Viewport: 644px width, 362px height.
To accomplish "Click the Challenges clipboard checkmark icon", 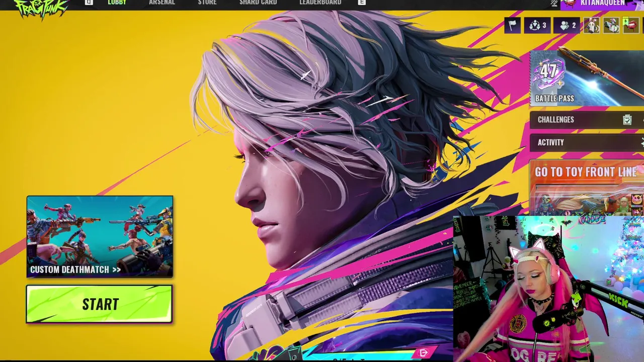I will coord(627,120).
